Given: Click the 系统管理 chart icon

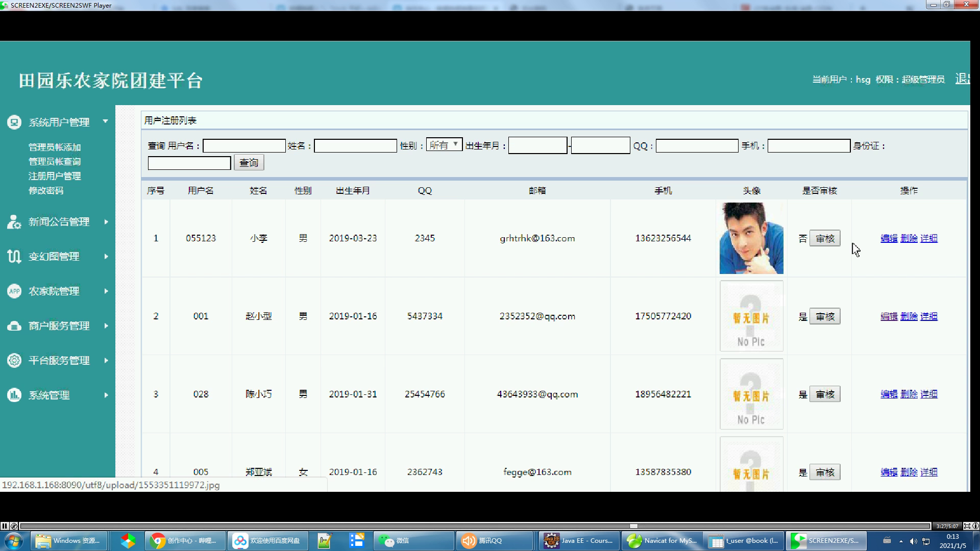Looking at the screenshot, I should coord(14,395).
